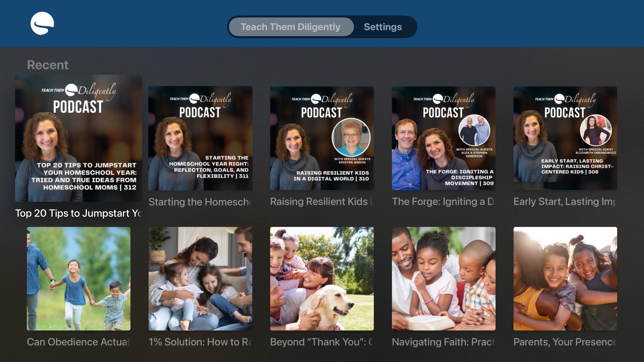Open the Parents, Your Presence episode image
This screenshot has width=644, height=362.
coord(565,279)
